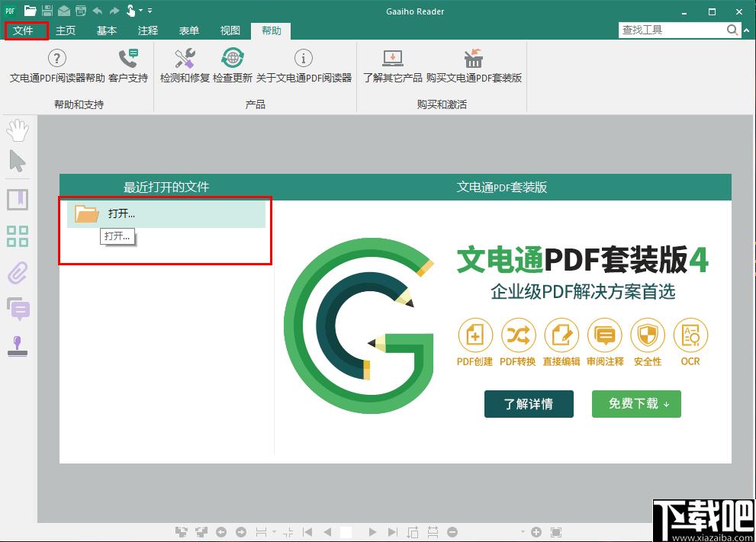The image size is (756, 542).
Task: Click 了解其它产品 laptop icon
Action: point(392,58)
